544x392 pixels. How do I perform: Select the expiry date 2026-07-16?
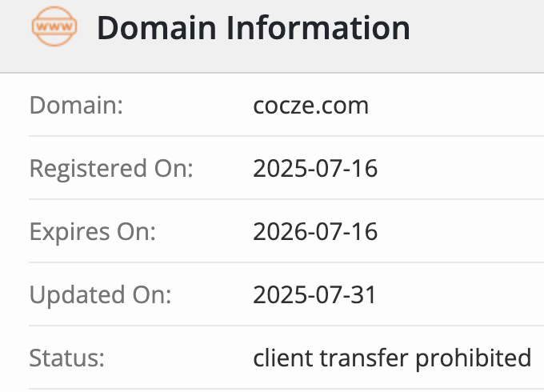coord(314,232)
